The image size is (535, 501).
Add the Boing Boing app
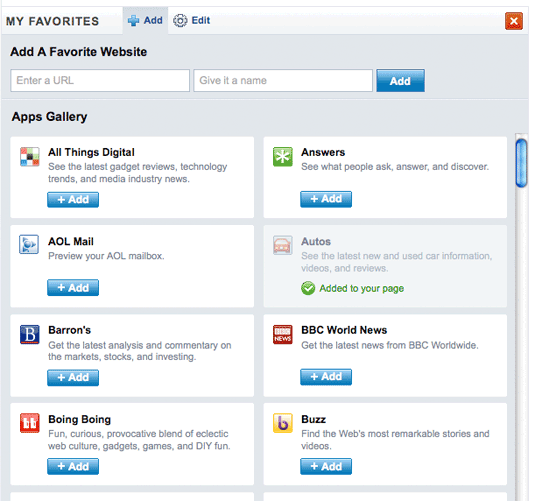point(73,466)
